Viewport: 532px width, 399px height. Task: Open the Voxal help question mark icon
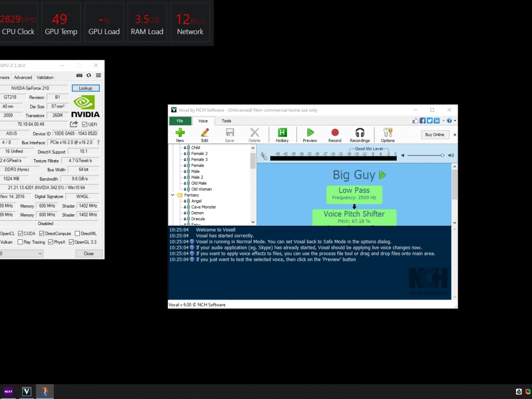coord(449,120)
